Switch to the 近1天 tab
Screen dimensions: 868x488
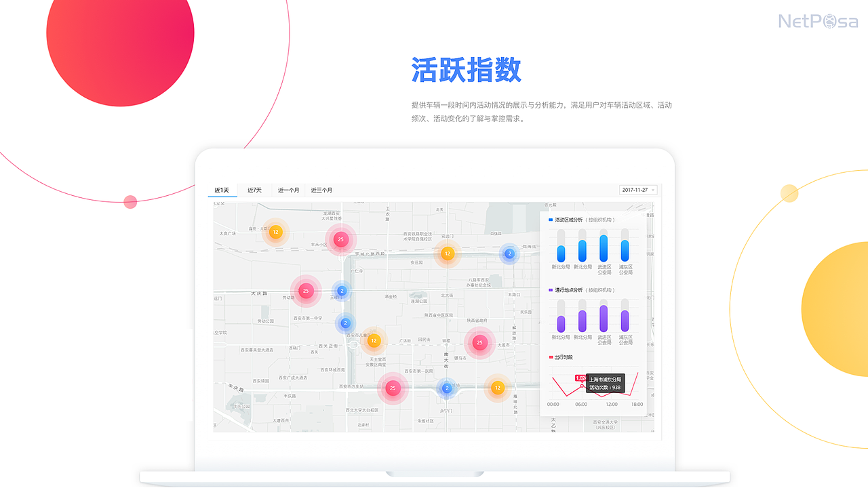point(222,190)
